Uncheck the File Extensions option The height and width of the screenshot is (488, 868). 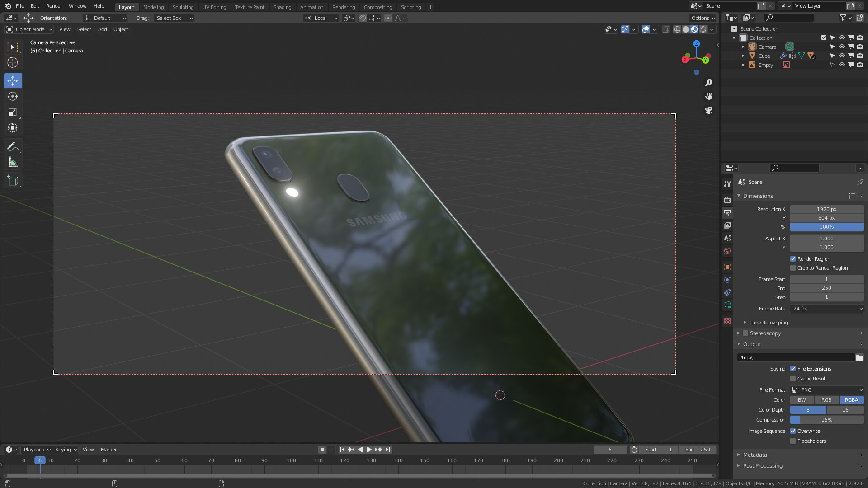click(793, 369)
